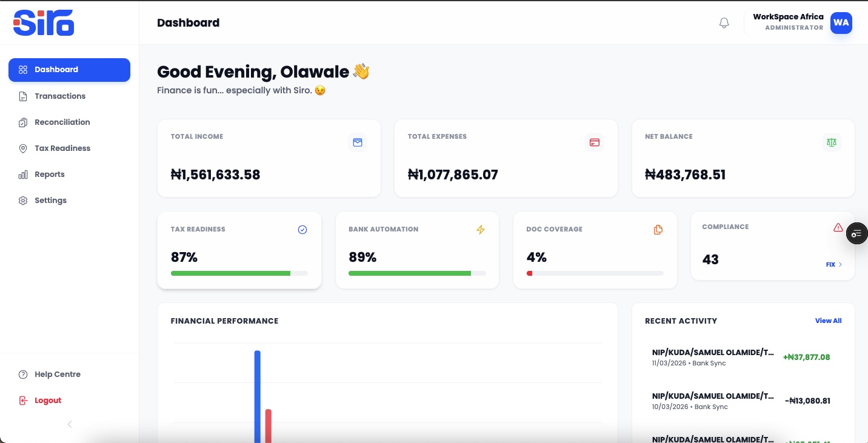Click the Compliance count 43
The image size is (868, 443).
[710, 260]
